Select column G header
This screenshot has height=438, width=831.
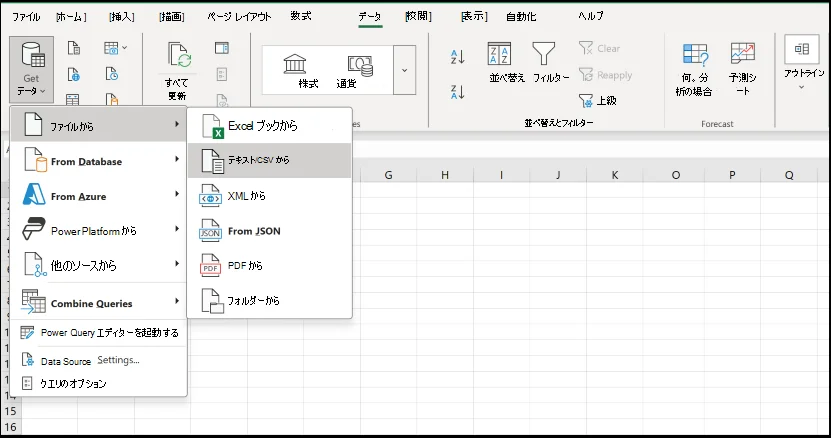(388, 175)
